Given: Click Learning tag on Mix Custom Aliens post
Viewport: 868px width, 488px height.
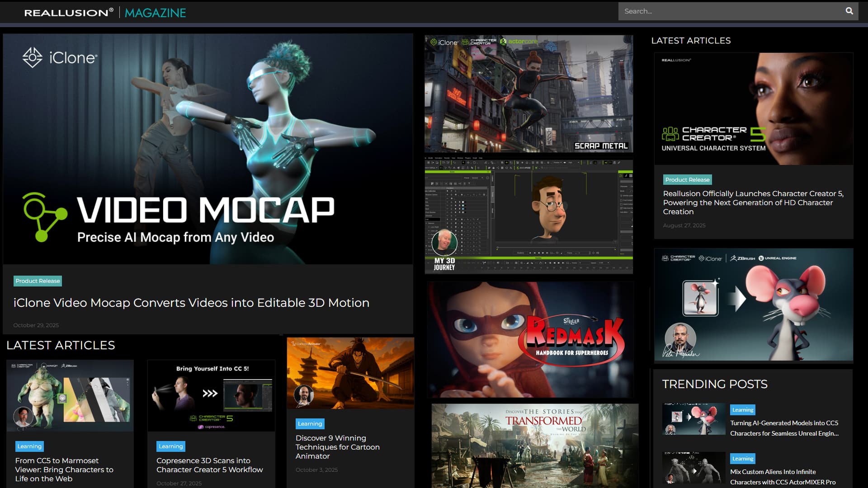Looking at the screenshot, I should [742, 459].
